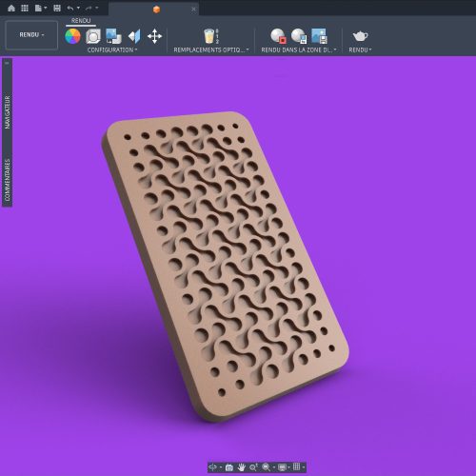The width and height of the screenshot is (476, 476).
Task: Activate the Move/Copy arrows tool
Action: (x=154, y=36)
